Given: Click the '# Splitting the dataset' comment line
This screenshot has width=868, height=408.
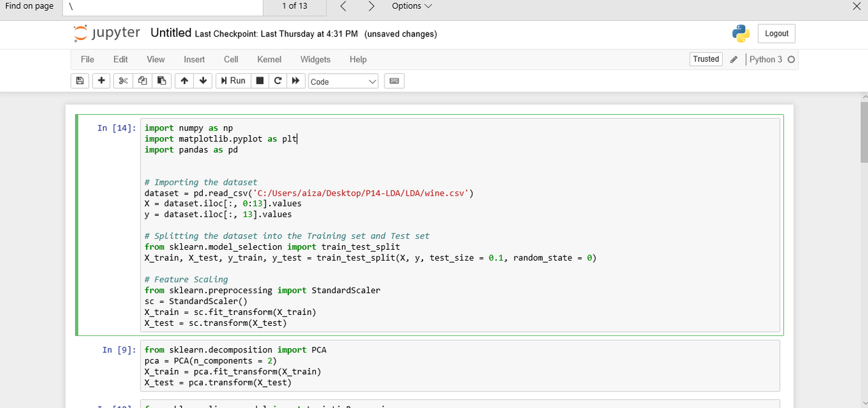Looking at the screenshot, I should (287, 236).
